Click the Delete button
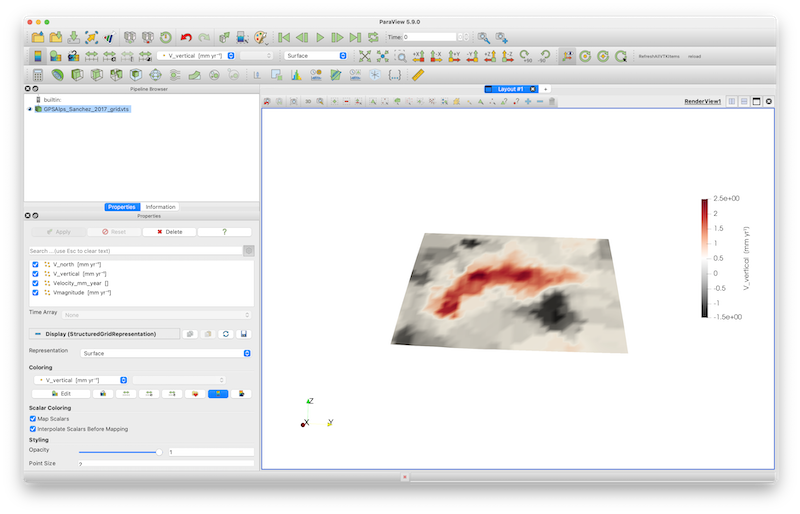800x514 pixels. point(168,231)
